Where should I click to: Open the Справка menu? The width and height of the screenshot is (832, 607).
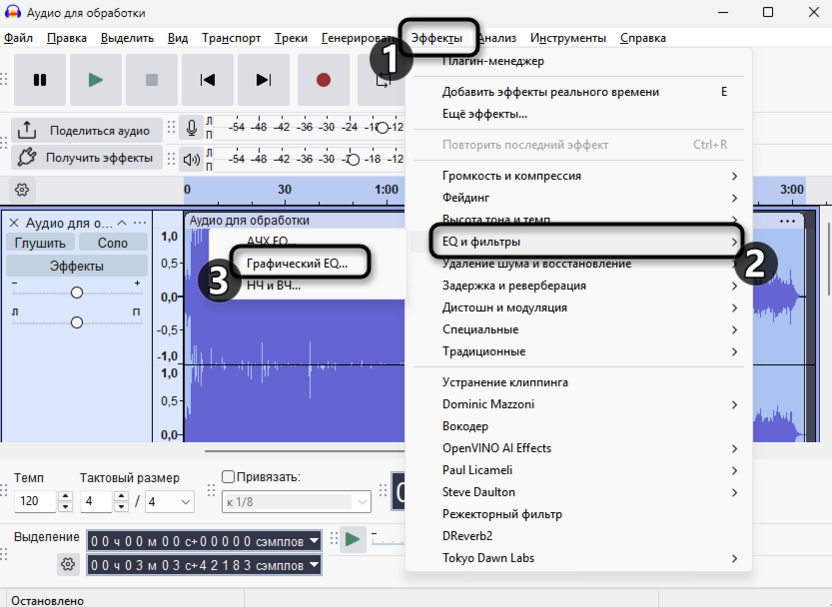tap(643, 38)
